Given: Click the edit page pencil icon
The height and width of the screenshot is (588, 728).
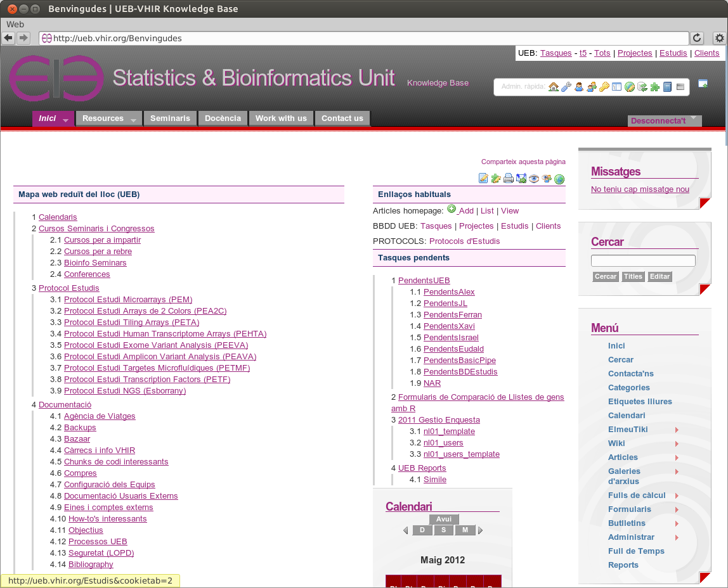Looking at the screenshot, I should (x=483, y=179).
